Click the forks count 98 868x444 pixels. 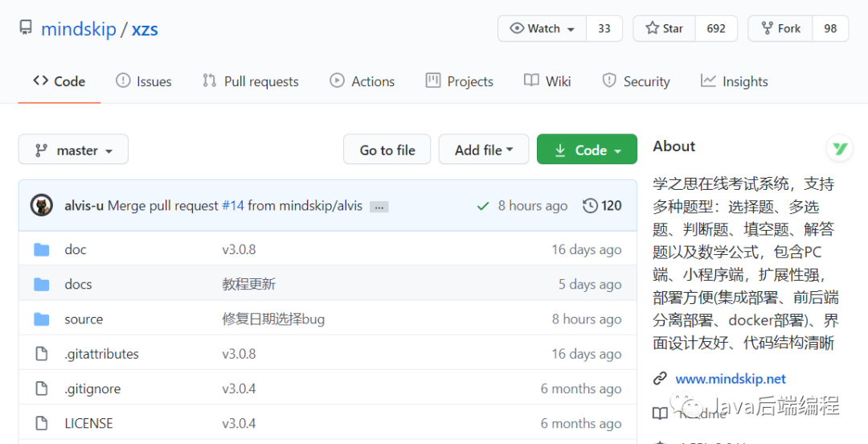pos(829,28)
